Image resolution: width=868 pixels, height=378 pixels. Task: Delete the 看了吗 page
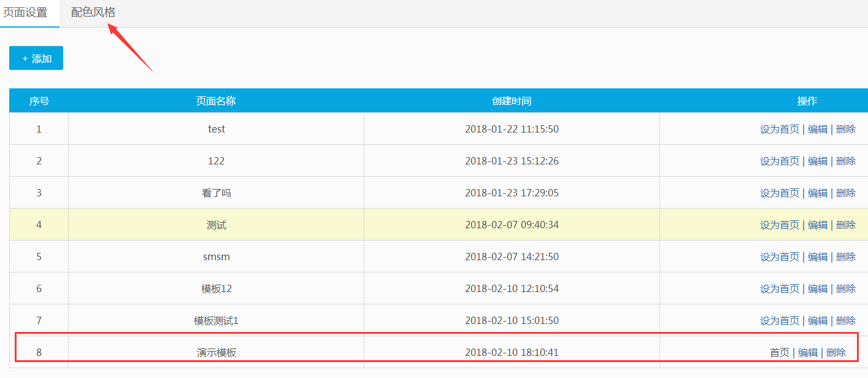846,193
